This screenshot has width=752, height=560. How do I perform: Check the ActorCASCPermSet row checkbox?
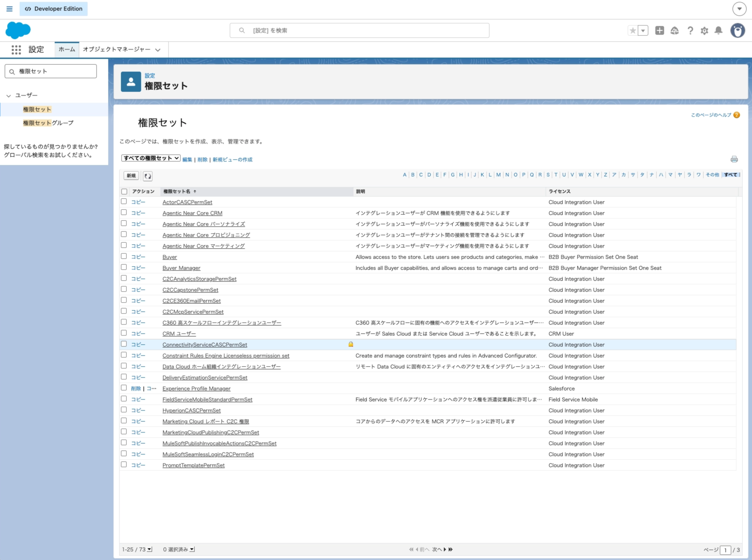tap(124, 202)
